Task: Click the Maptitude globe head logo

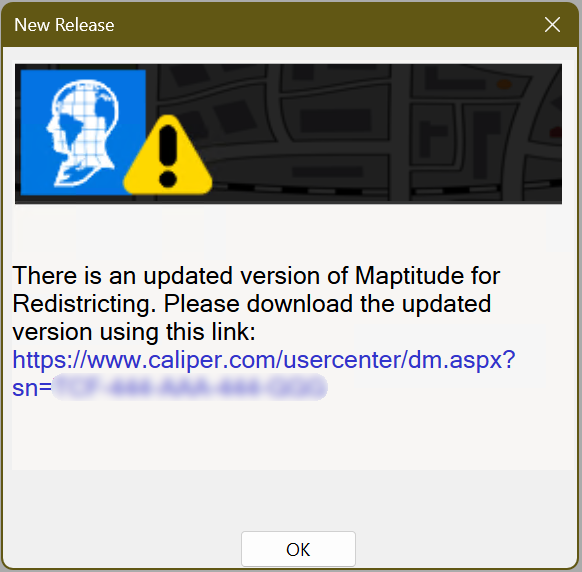Action: click(83, 133)
